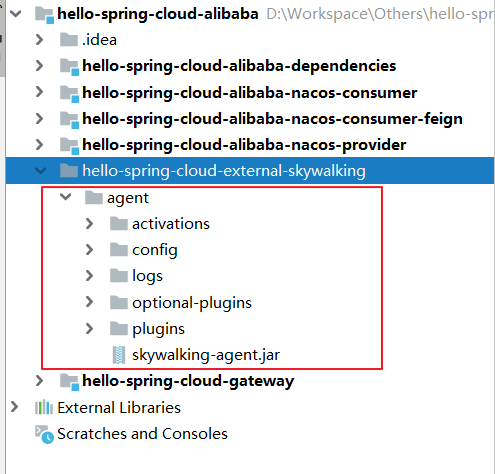Select skywalking-agent.jar file name
Viewport: 495px width, 474px height.
(206, 355)
